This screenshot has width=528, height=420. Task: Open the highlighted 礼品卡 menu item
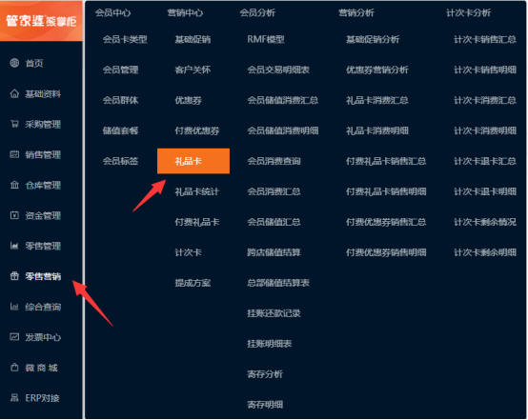click(x=193, y=161)
